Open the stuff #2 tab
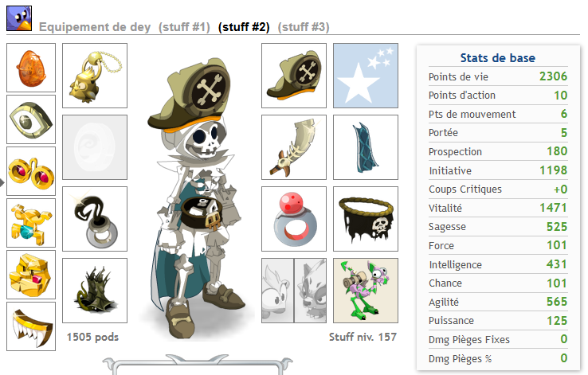Screen dimensions: 588x375 [x=244, y=27]
